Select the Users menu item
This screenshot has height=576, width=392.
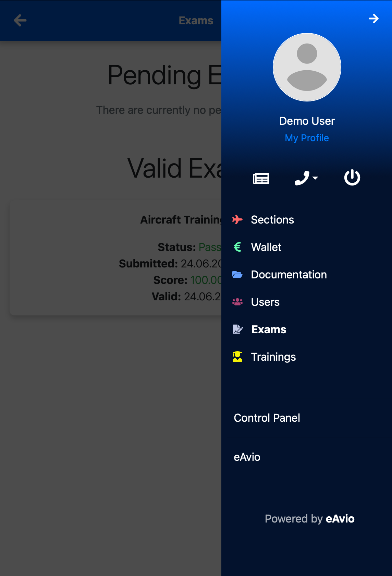265,302
